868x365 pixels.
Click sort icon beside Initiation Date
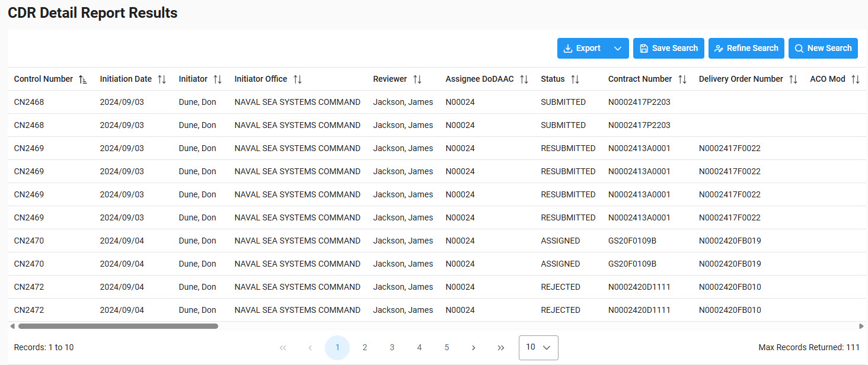162,79
